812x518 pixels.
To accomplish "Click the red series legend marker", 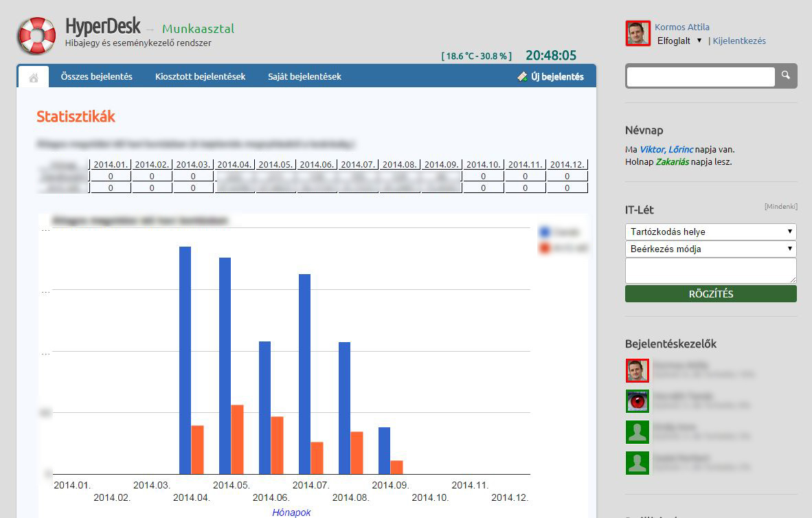I will [545, 247].
